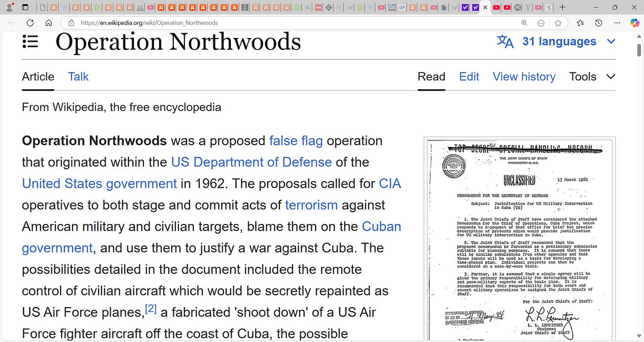Switch to the dark diamond favicon tab

[329, 8]
